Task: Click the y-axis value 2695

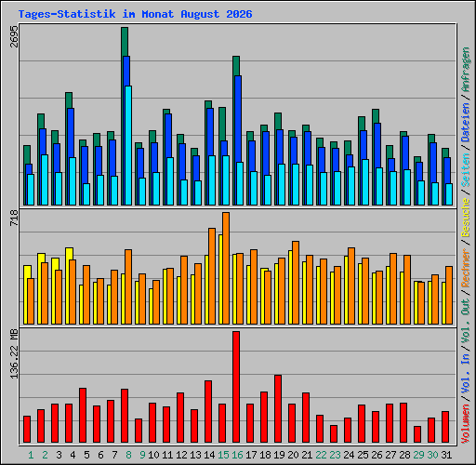Action: click(14, 36)
